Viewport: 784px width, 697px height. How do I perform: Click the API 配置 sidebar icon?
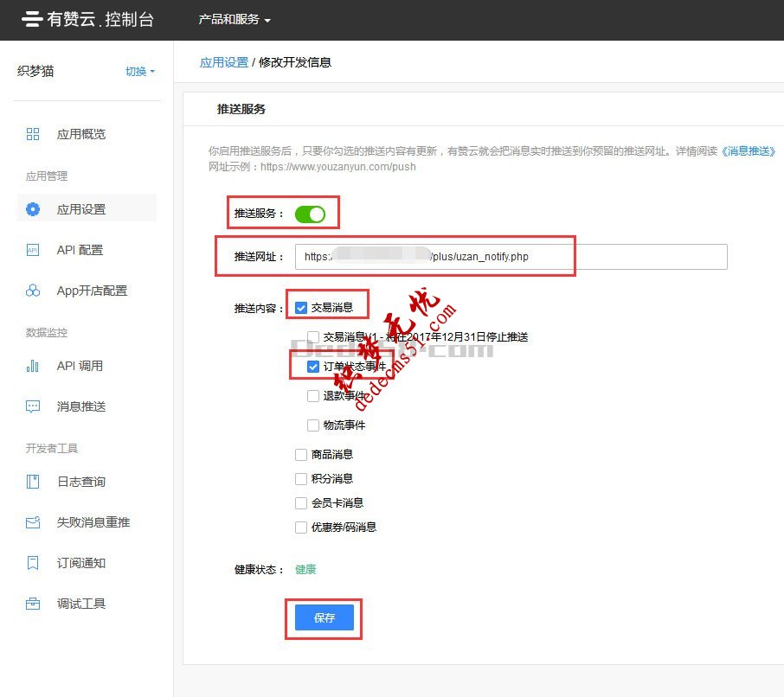point(33,250)
